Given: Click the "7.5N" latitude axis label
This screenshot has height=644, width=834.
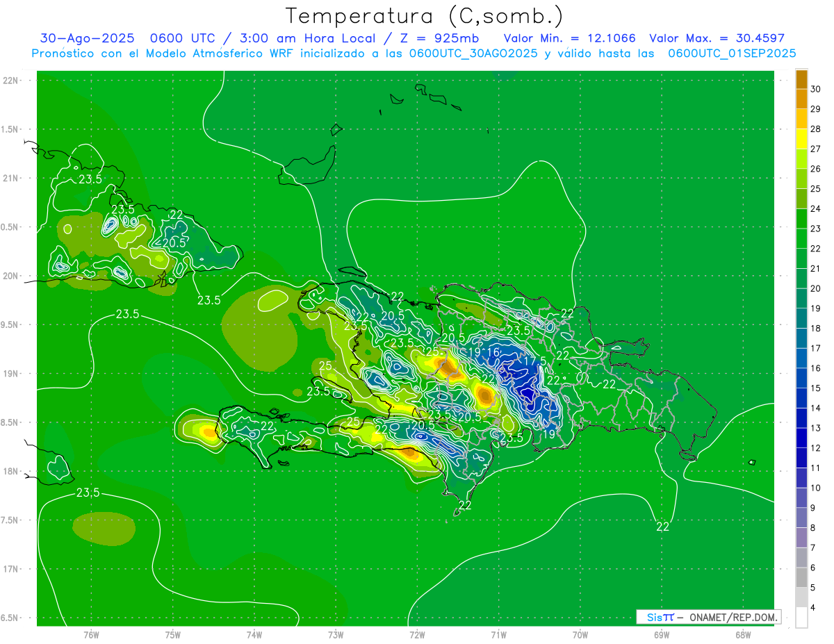Looking at the screenshot, I should (10, 520).
